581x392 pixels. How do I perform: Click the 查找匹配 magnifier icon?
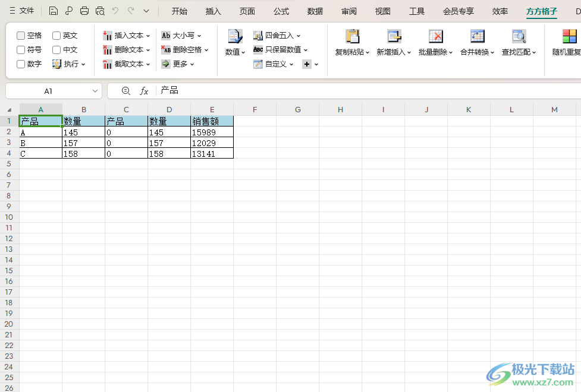click(x=519, y=37)
